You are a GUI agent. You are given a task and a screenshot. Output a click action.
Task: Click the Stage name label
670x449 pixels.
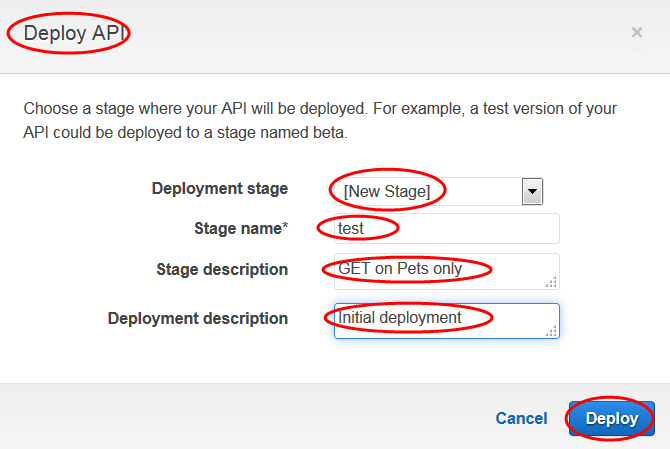pos(237,228)
